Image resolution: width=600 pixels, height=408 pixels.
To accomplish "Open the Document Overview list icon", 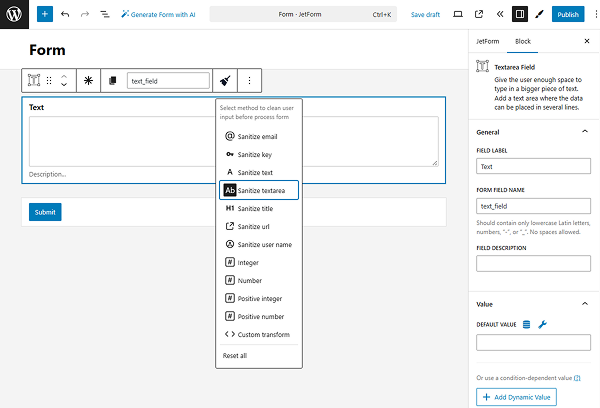I will coord(104,15).
